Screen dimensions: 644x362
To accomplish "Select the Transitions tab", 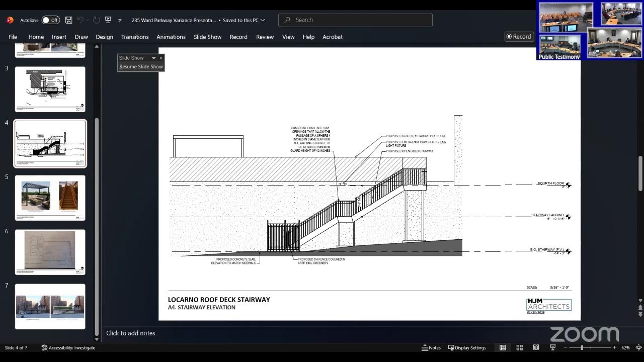I will pyautogui.click(x=135, y=37).
